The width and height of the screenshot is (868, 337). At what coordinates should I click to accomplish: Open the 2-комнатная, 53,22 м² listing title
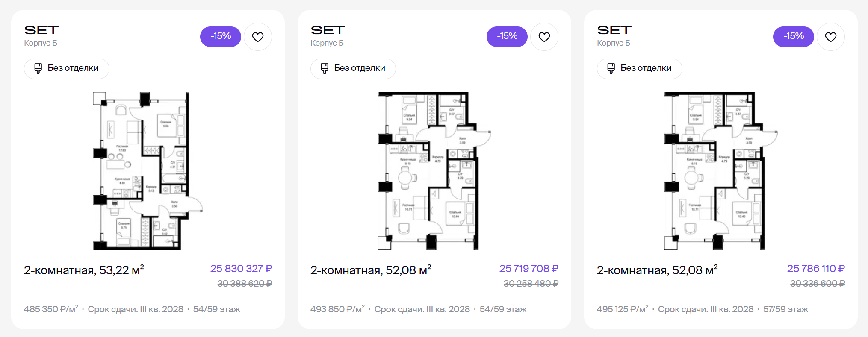point(84,270)
